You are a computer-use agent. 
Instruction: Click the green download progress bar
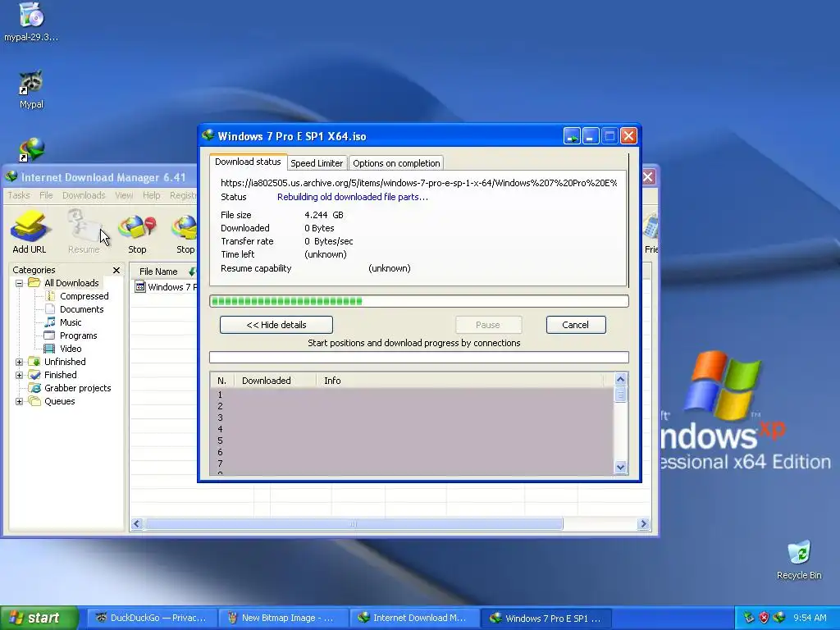point(419,301)
